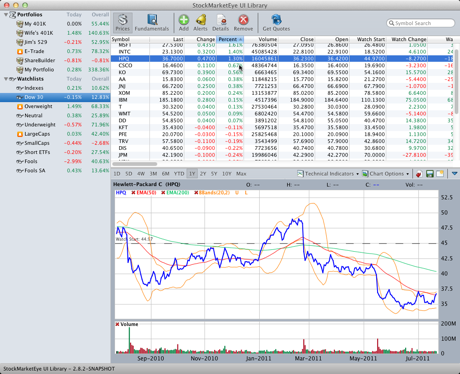Switch chart range to 10Y
Screen dimensions: 460x374
227,174
